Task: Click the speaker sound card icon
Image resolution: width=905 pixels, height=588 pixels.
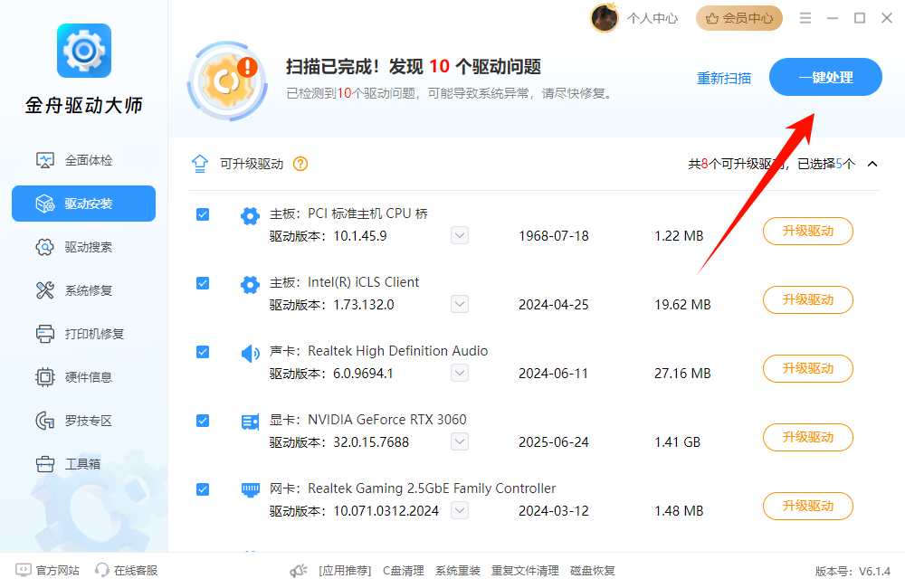Action: (250, 353)
